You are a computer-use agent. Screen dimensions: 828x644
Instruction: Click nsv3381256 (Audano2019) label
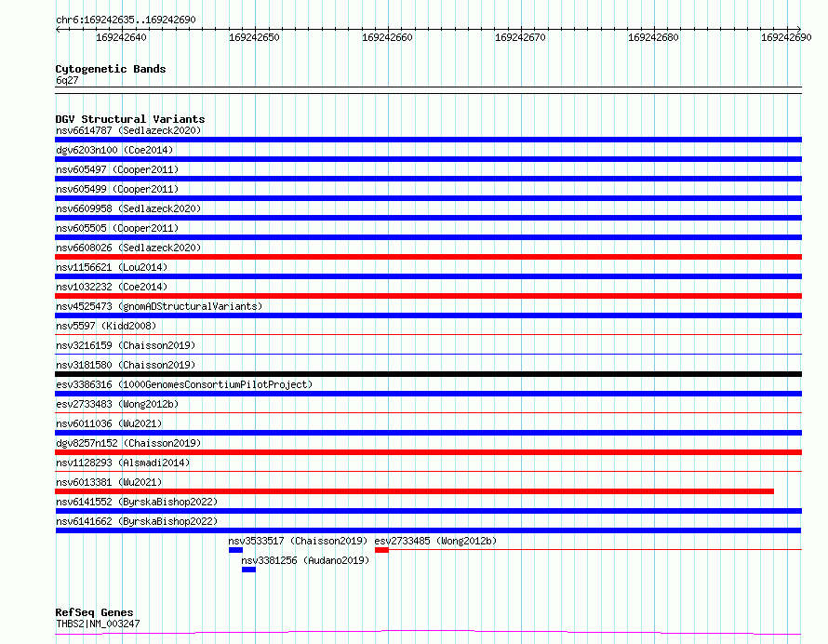coord(305,560)
